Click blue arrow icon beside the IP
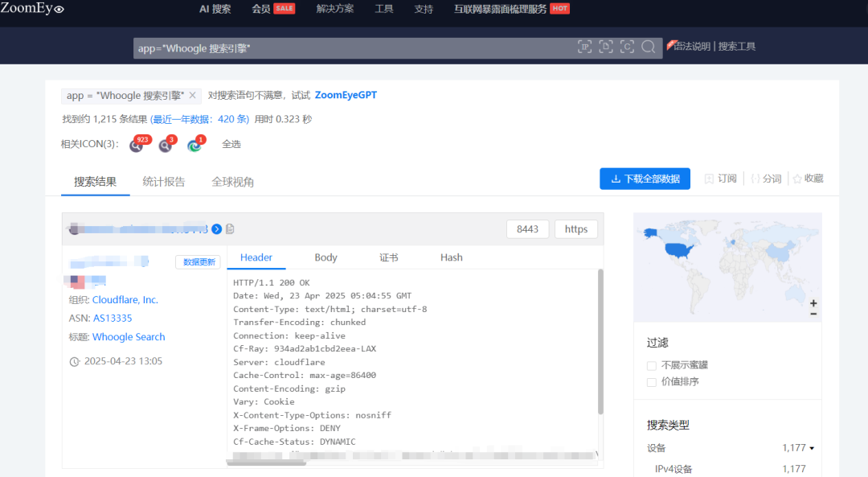 pyautogui.click(x=216, y=228)
